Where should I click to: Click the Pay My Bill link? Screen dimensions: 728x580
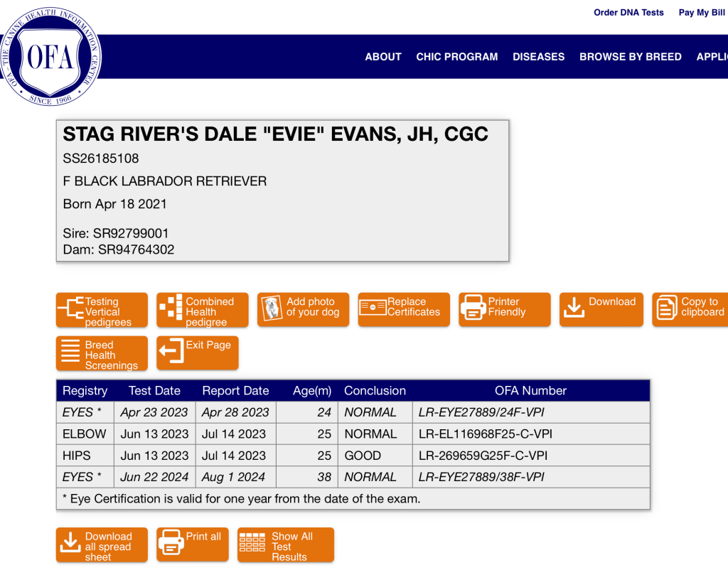[x=702, y=13]
